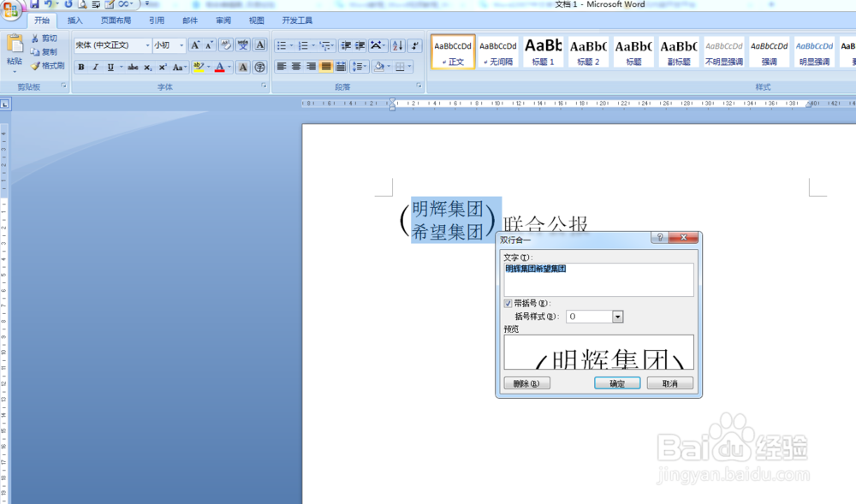Align text left
This screenshot has height=504, width=856.
[282, 67]
